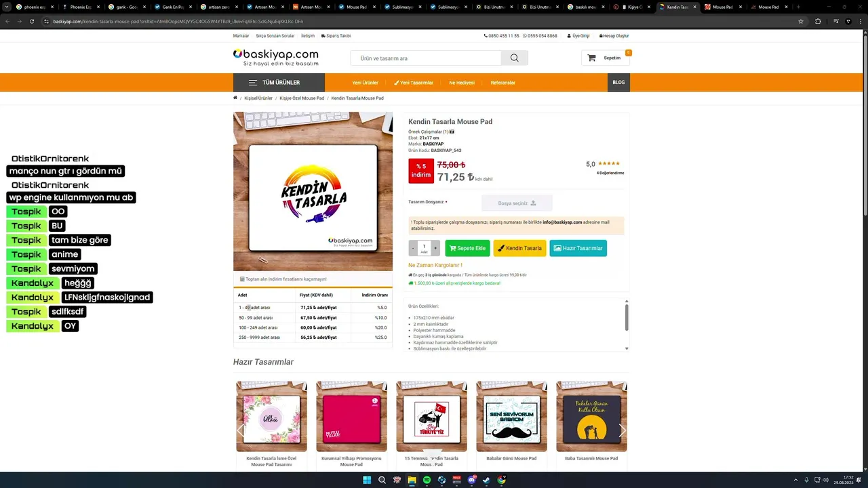Open the Markalar top link

[x=241, y=36]
